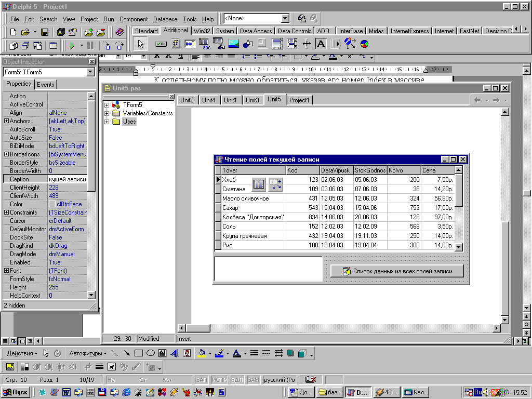The image size is (532, 399).
Task: Select the Shape component icon
Action: [248, 44]
